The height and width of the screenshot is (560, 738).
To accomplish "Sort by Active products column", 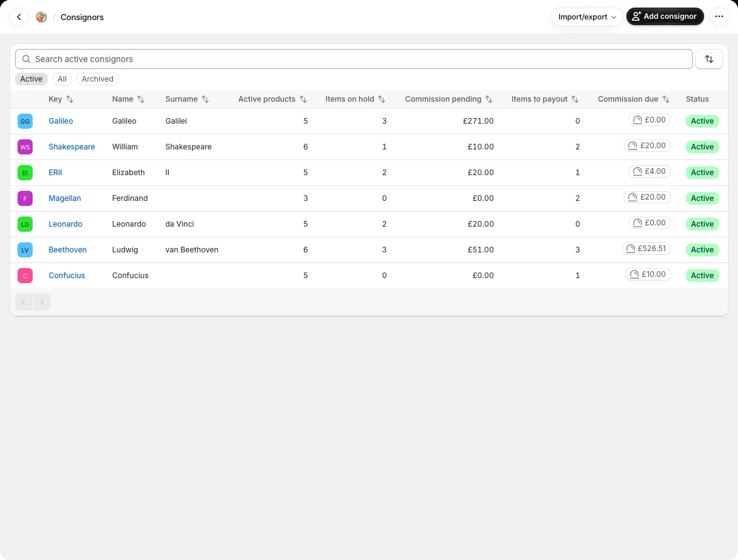I will (272, 99).
